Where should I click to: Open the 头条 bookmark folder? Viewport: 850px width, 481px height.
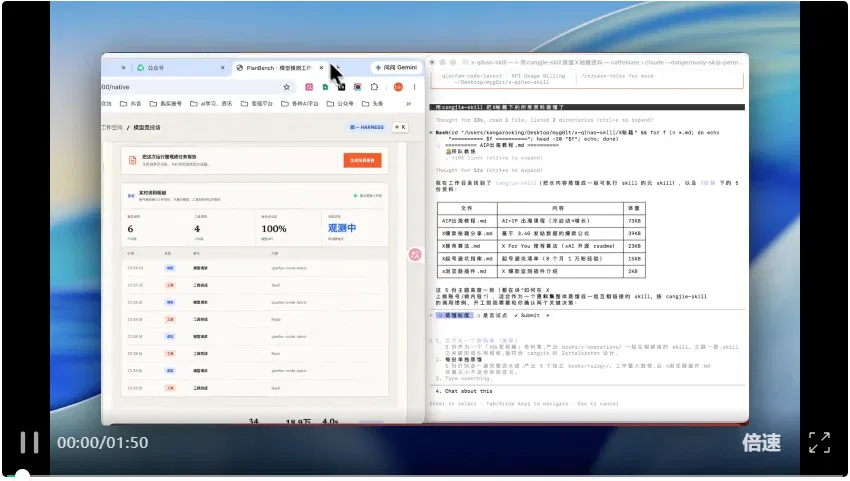[372, 104]
